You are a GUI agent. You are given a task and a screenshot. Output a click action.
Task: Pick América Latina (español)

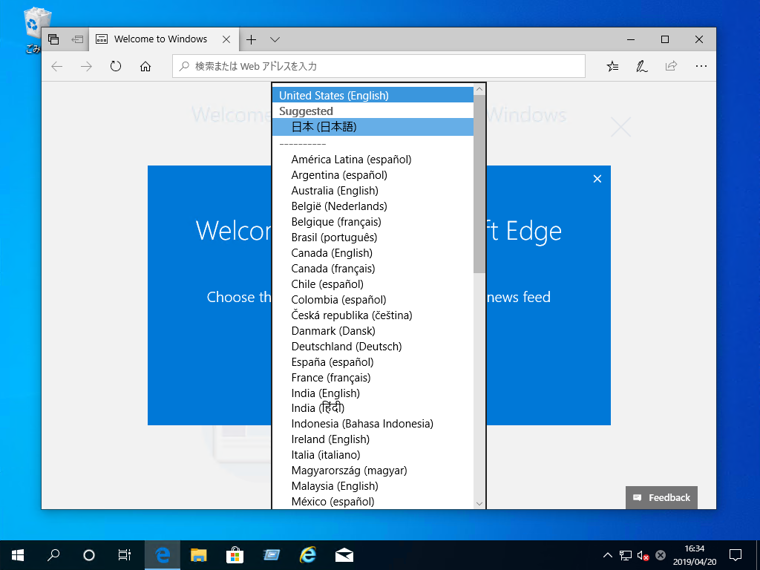(x=373, y=159)
